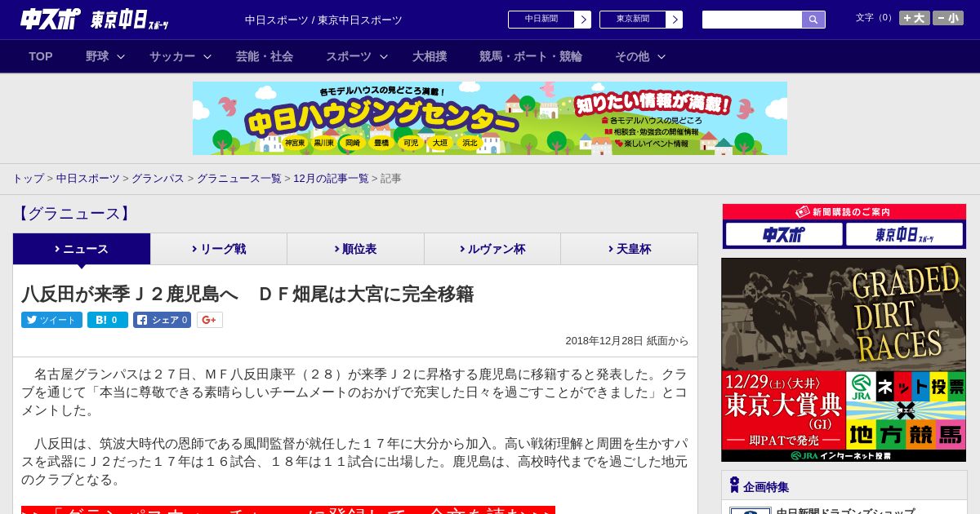The height and width of the screenshot is (514, 980).
Task: Click 中スポ subscription button in sidebar
Action: click(x=784, y=235)
